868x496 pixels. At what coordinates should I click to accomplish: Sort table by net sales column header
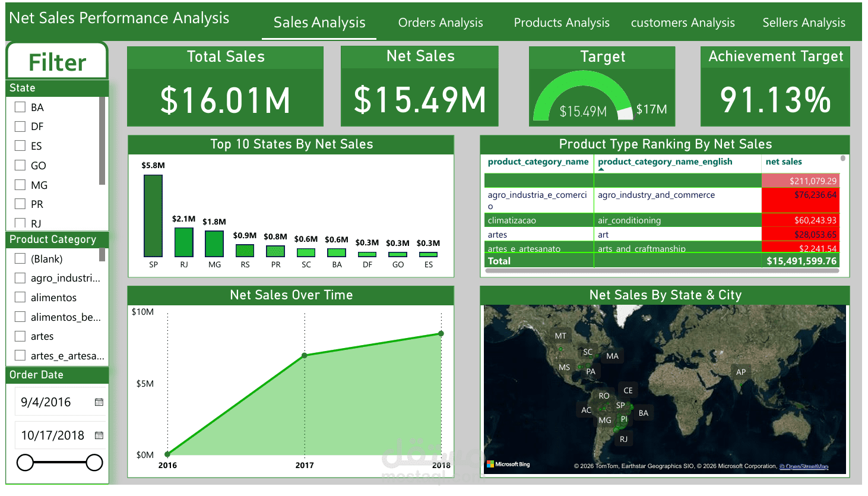tap(784, 162)
